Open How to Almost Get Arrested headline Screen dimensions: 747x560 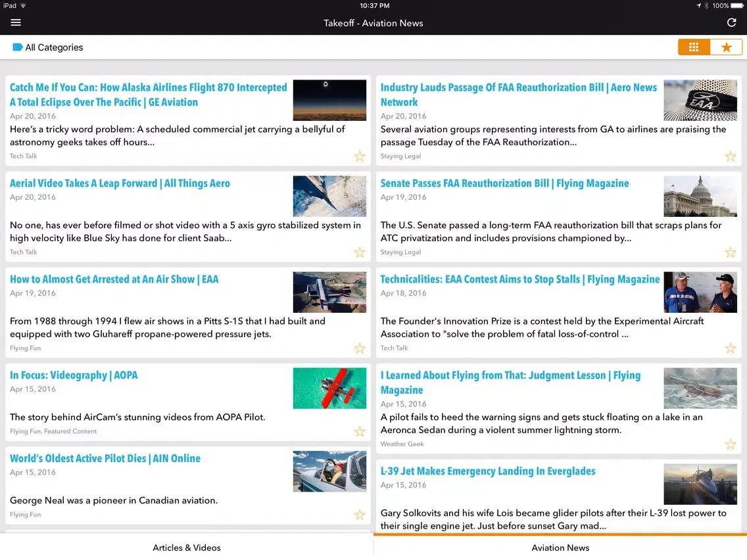tap(114, 279)
